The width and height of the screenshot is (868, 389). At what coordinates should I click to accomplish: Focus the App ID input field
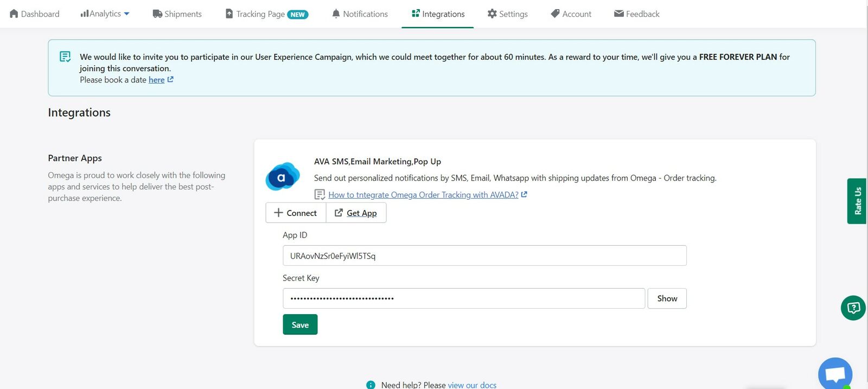click(484, 256)
